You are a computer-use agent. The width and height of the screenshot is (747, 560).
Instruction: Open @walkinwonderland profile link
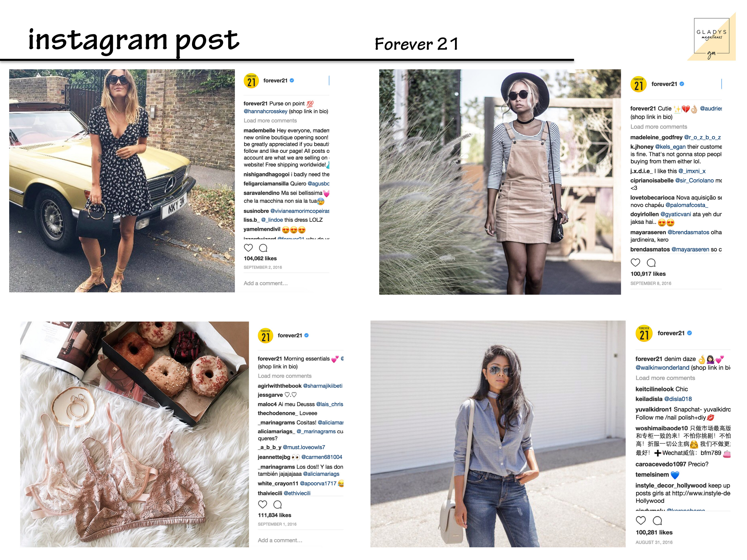pos(662,368)
